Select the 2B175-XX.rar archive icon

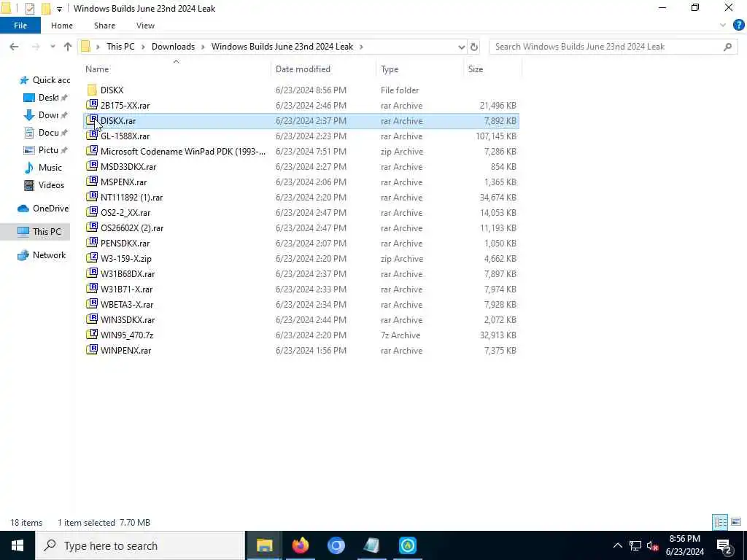[x=92, y=105]
